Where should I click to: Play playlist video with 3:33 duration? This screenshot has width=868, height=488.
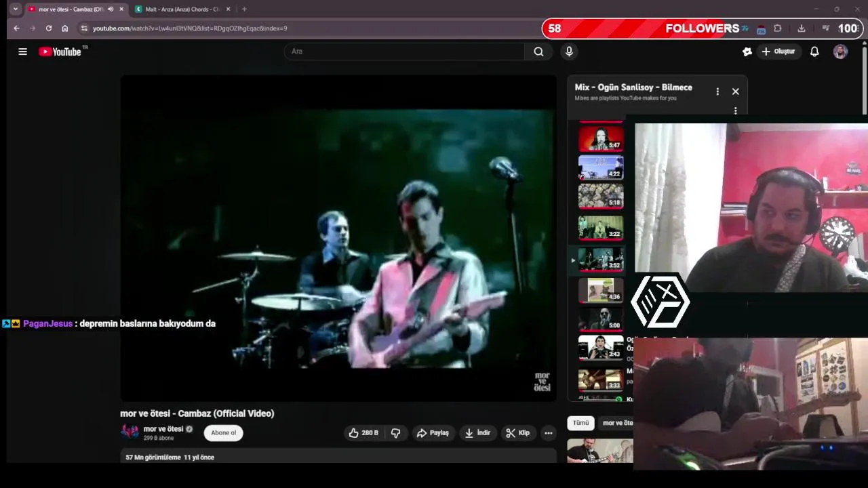click(601, 380)
